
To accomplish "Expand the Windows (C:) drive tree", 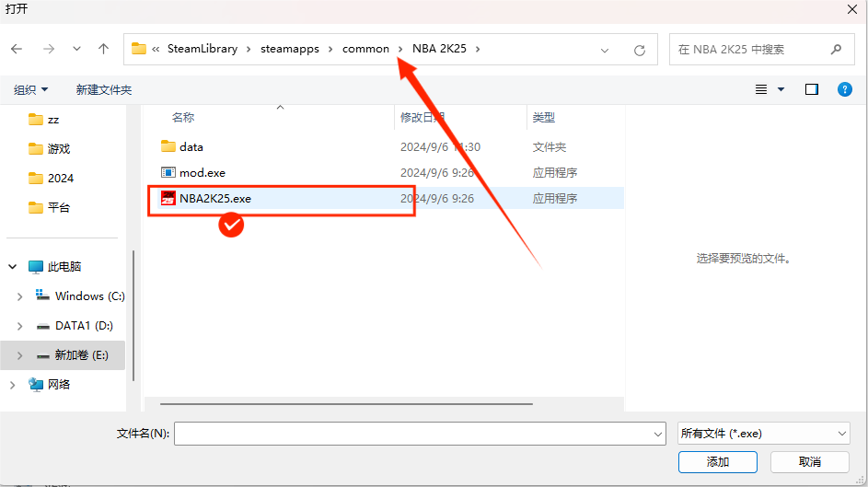I will [x=20, y=296].
